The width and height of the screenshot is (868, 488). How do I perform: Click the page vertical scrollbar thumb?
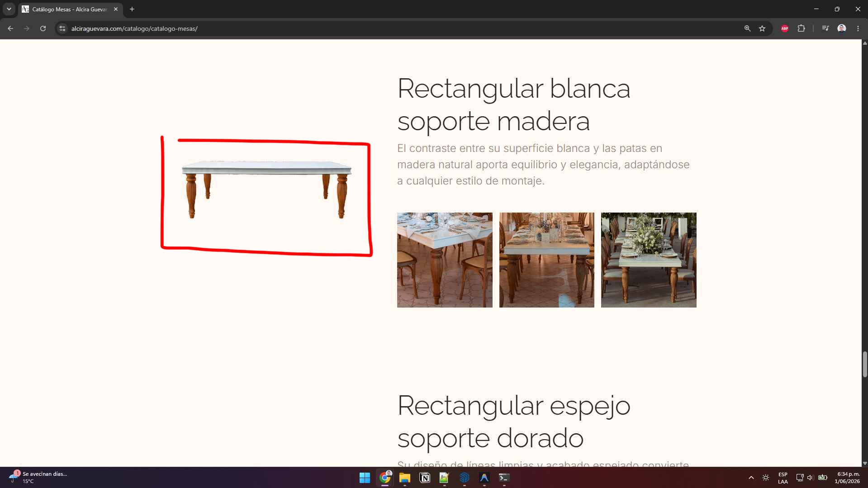865,364
